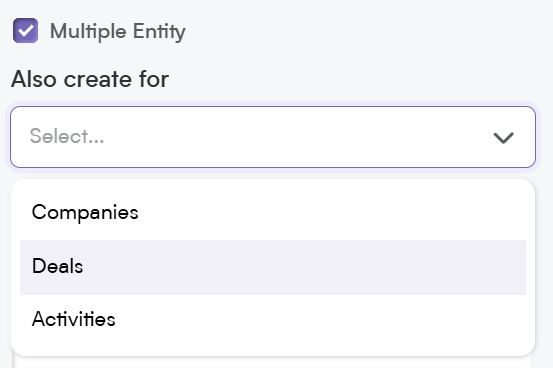Select the highlighted Deals option

pyautogui.click(x=273, y=267)
